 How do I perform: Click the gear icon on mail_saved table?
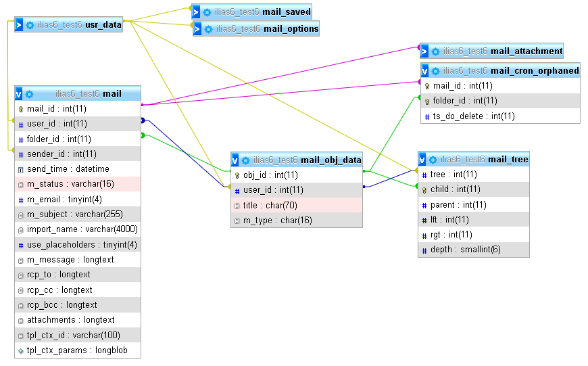click(x=208, y=12)
